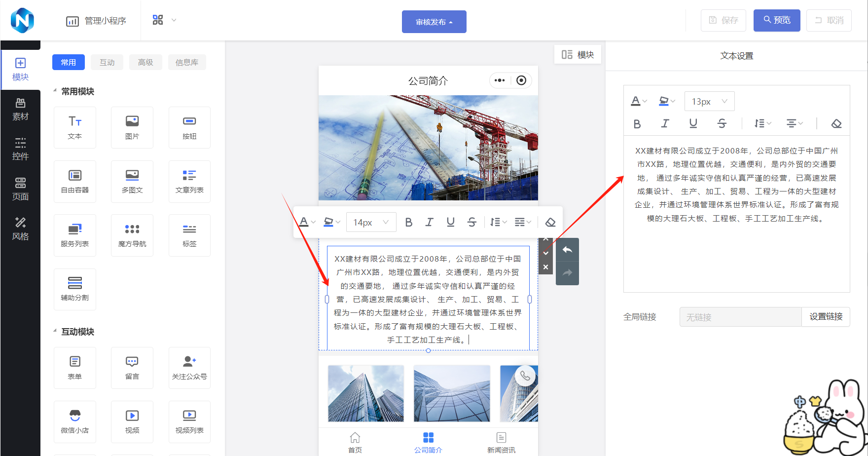This screenshot has height=456, width=868.
Task: Click the 预览 preview button
Action: coord(777,20)
